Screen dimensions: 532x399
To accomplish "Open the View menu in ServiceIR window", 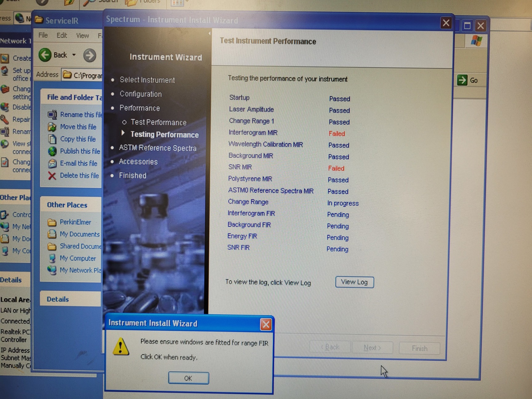I will (83, 36).
